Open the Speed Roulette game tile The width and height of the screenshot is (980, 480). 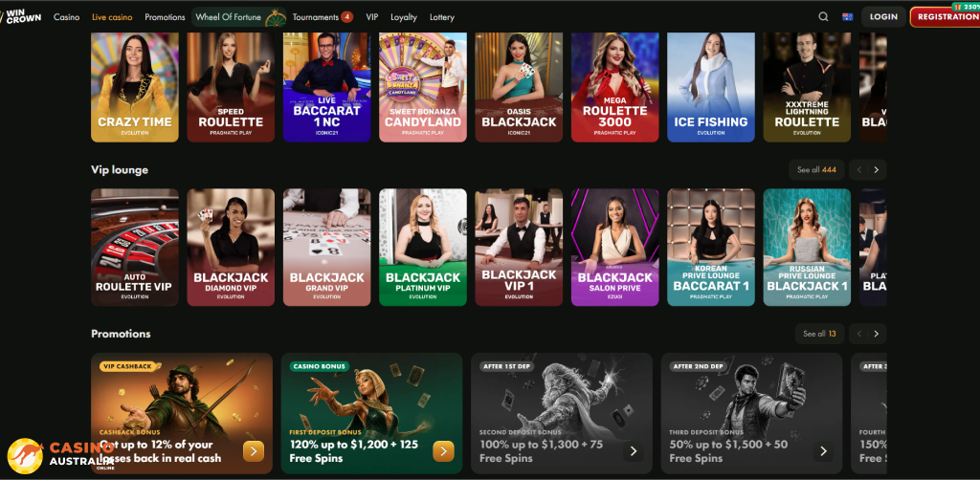pos(231,87)
